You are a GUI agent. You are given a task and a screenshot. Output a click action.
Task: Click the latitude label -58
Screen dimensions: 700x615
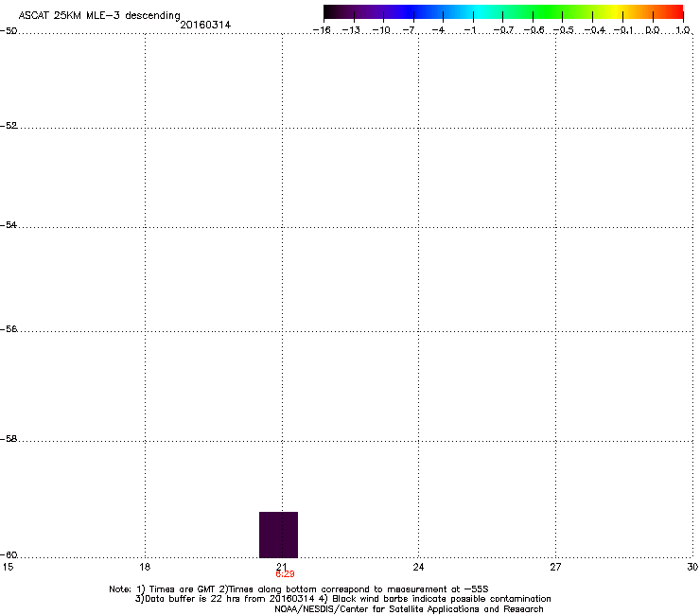coord(9,439)
